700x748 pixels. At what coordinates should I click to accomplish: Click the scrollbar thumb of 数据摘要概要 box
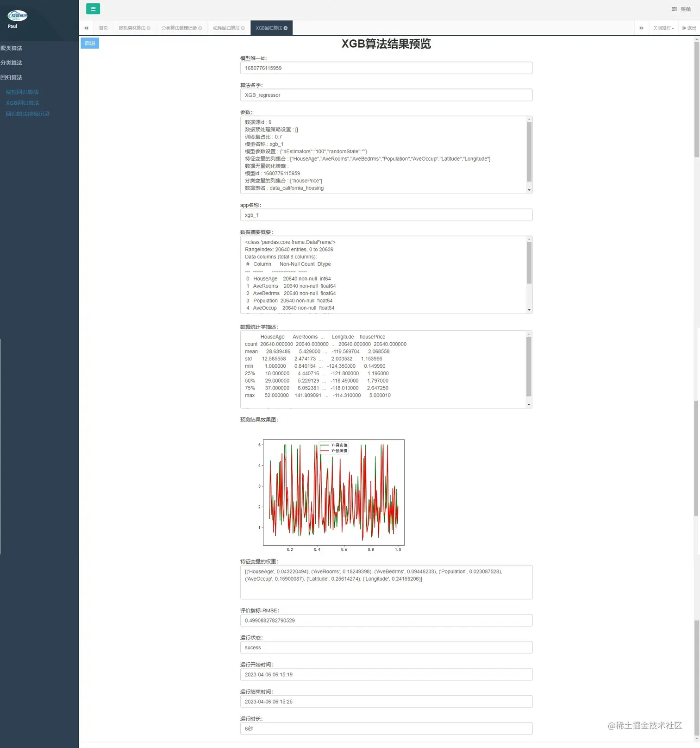[x=529, y=263]
